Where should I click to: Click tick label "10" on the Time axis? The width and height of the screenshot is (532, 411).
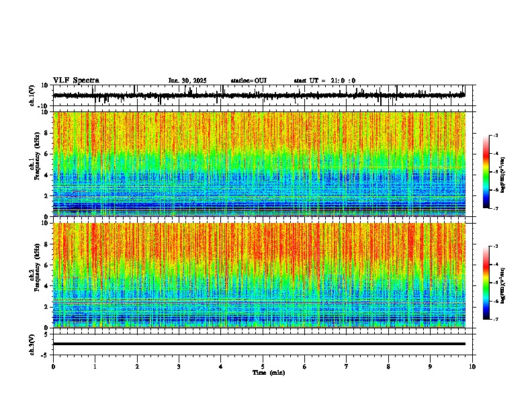(x=472, y=367)
